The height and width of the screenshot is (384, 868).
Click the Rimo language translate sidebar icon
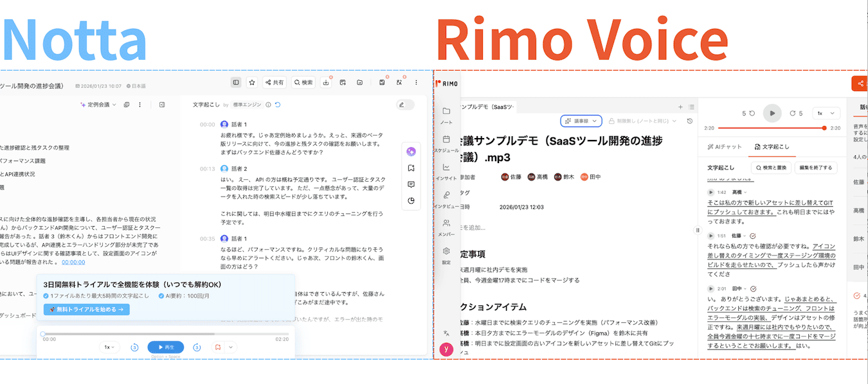[x=446, y=333]
